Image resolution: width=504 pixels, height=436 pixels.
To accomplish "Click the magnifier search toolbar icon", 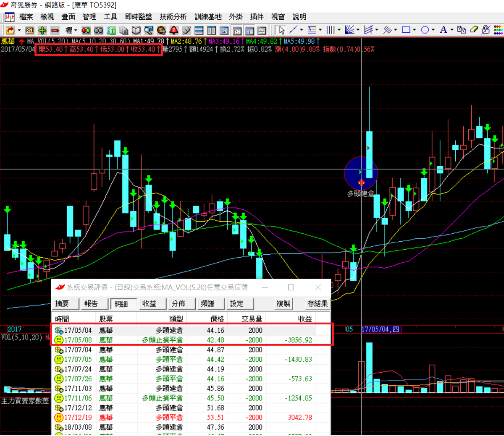I will click(149, 30).
